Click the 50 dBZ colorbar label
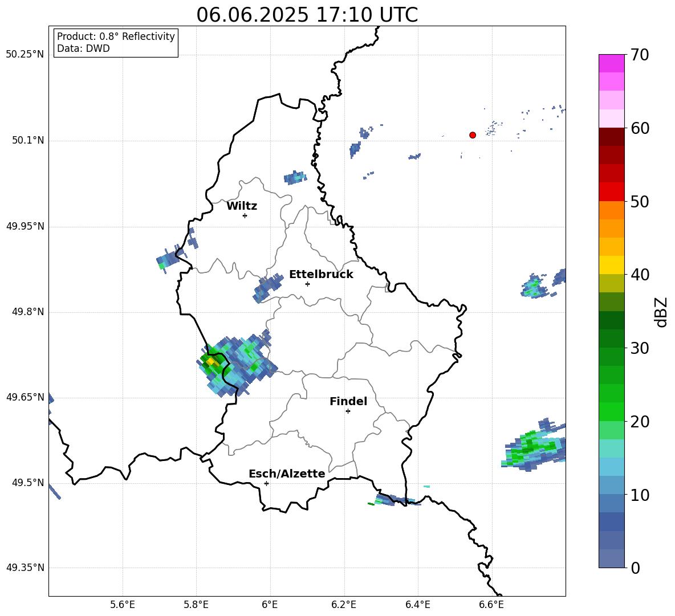The height and width of the screenshot is (616, 675). click(x=640, y=202)
